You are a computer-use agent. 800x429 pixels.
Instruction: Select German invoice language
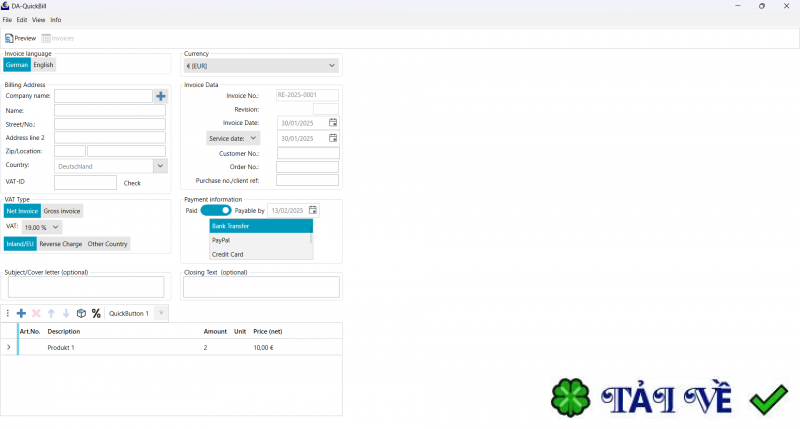point(17,65)
